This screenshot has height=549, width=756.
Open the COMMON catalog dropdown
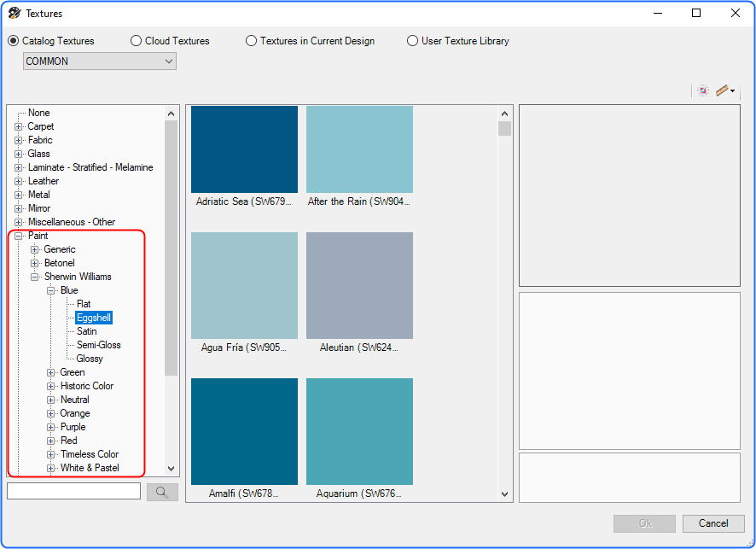pyautogui.click(x=99, y=61)
